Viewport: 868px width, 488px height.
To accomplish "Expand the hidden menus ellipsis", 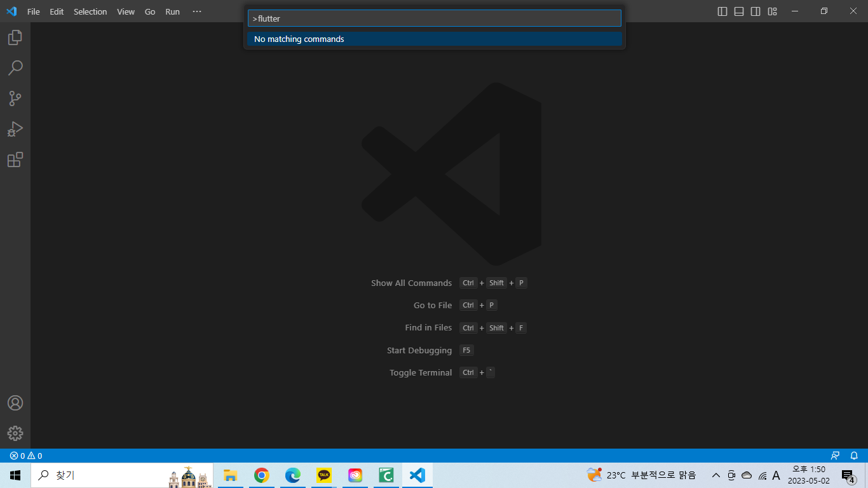I will [197, 11].
